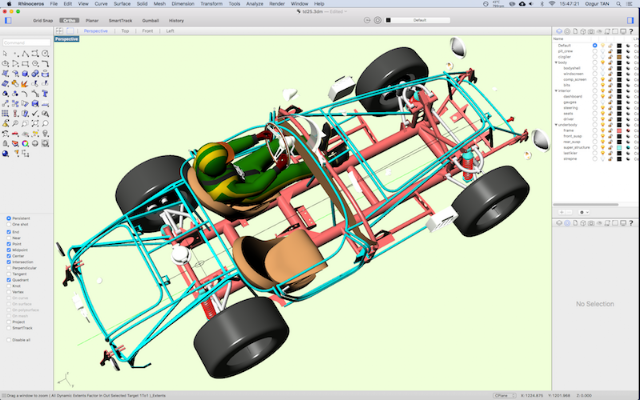Open help question mark in upper inspector
The height and width of the screenshot is (400, 640).
pos(631,31)
